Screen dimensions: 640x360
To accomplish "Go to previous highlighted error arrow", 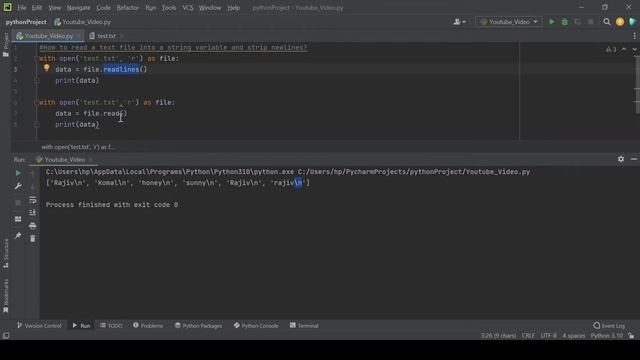I will (624, 49).
